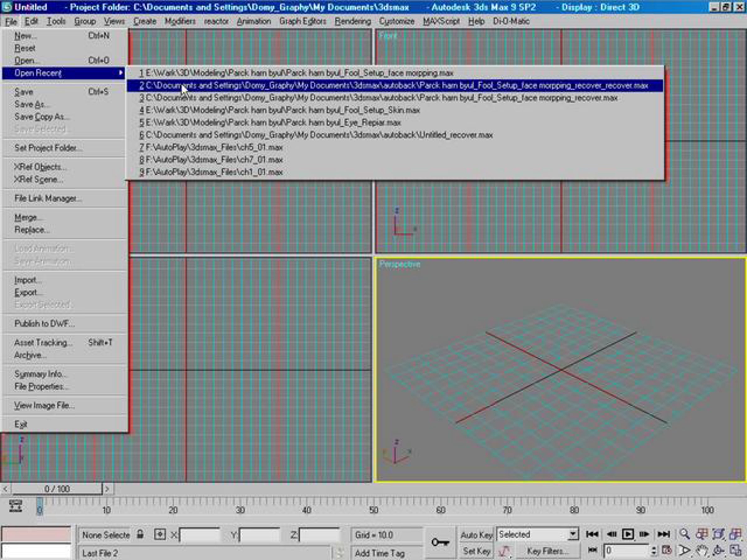Click the Play Animation button
747x560 pixels.
pyautogui.click(x=628, y=534)
